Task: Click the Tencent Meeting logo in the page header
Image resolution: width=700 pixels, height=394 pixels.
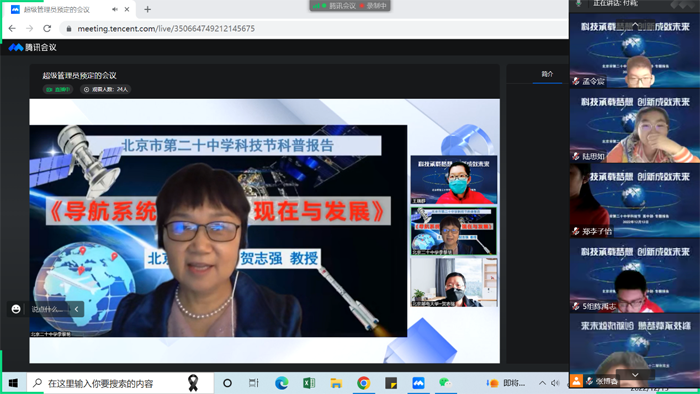Action: point(33,47)
